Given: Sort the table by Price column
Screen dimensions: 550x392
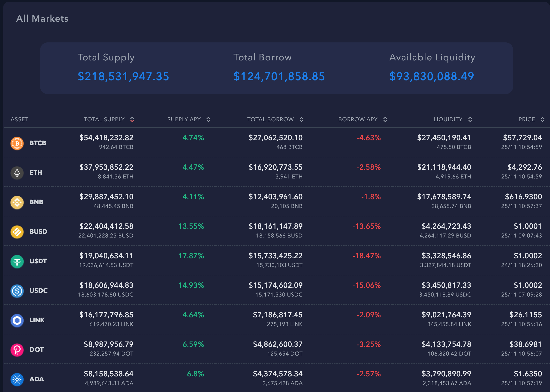Looking at the screenshot, I should [543, 119].
